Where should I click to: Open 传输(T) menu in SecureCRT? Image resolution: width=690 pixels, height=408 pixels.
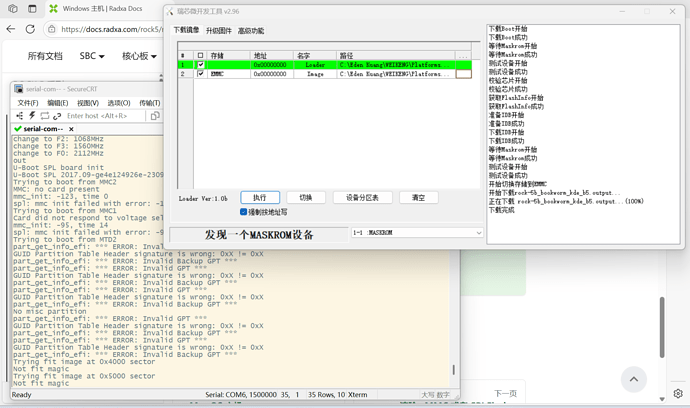pyautogui.click(x=150, y=103)
